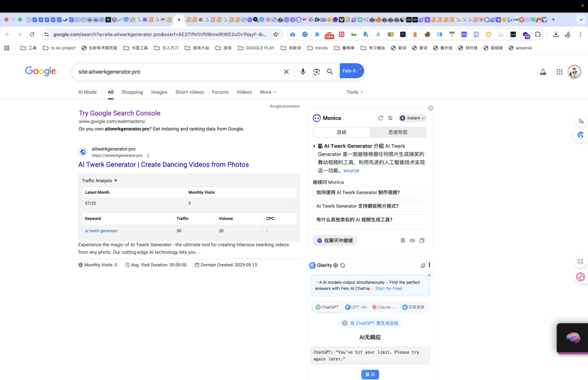Go to Google logo homepage
588x380 pixels.
pos(40,71)
